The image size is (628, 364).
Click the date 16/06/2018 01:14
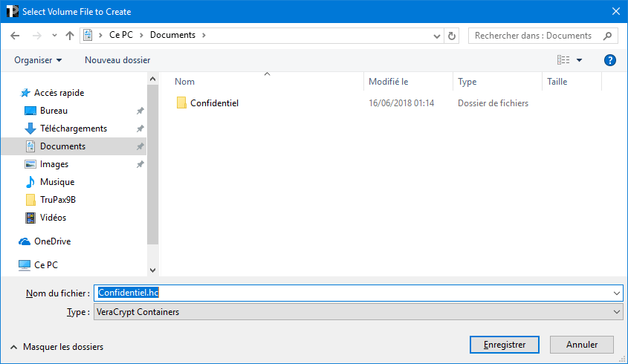401,103
